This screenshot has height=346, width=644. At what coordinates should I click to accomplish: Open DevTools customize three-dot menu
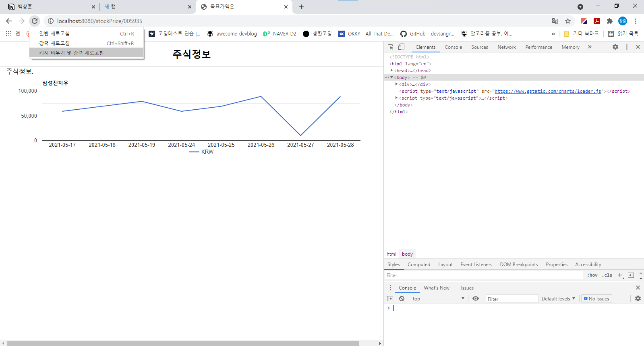click(627, 47)
